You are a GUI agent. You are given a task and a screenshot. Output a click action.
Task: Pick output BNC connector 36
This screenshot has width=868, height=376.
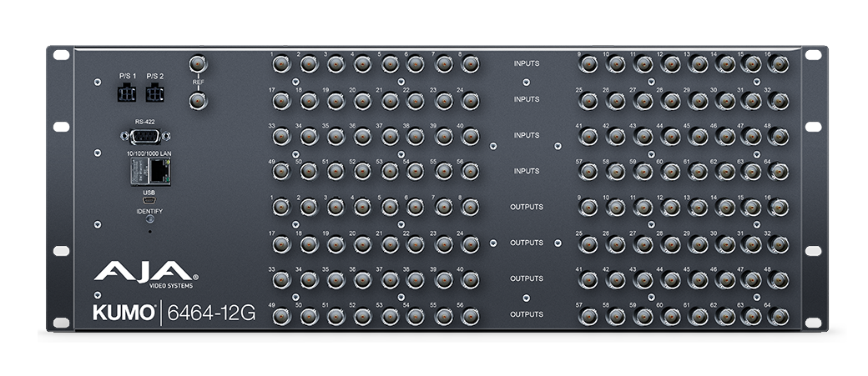362,280
